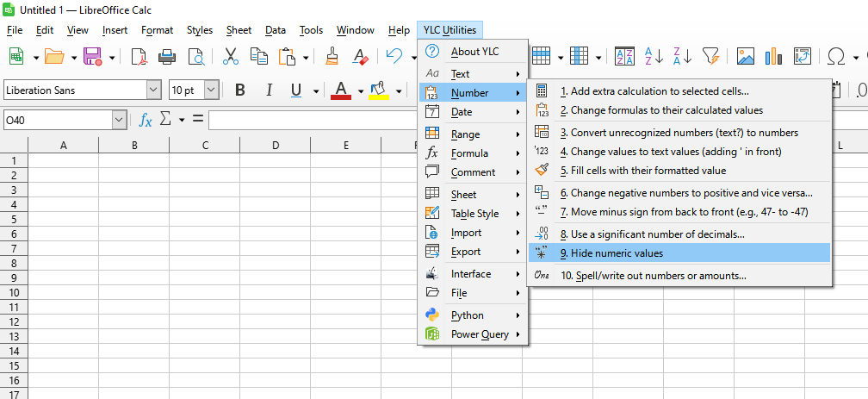Select Hide numeric values menu entry
Screen dimensions: 868x399
611,253
